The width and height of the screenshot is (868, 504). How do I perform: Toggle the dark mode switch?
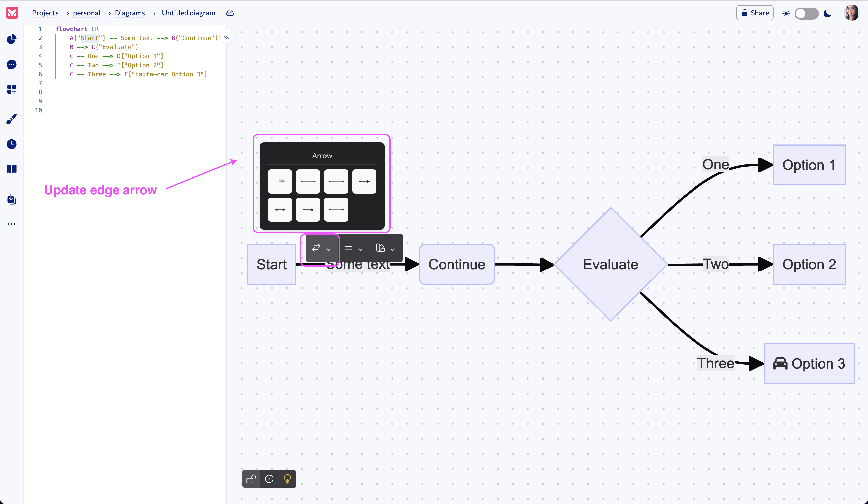807,13
